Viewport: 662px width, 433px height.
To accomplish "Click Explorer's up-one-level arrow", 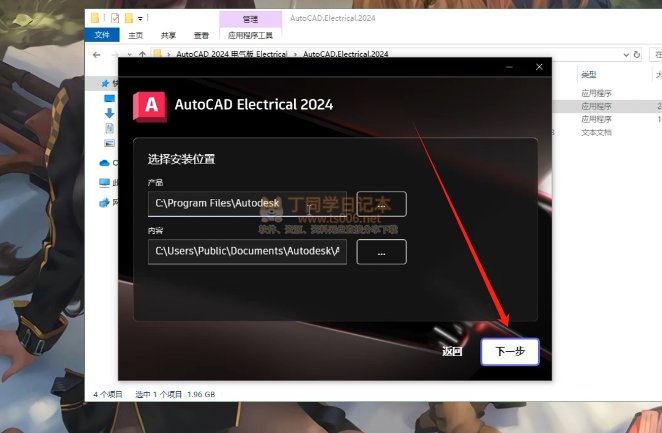I will pyautogui.click(x=142, y=55).
